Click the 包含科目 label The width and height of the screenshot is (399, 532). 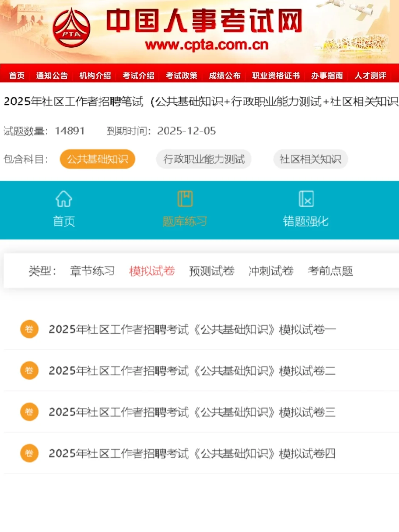pyautogui.click(x=26, y=159)
